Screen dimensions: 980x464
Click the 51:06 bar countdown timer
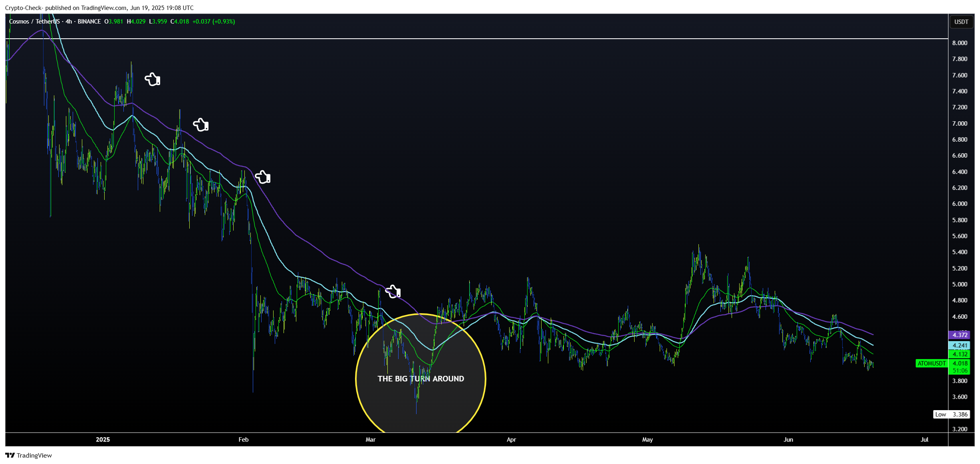pyautogui.click(x=959, y=371)
